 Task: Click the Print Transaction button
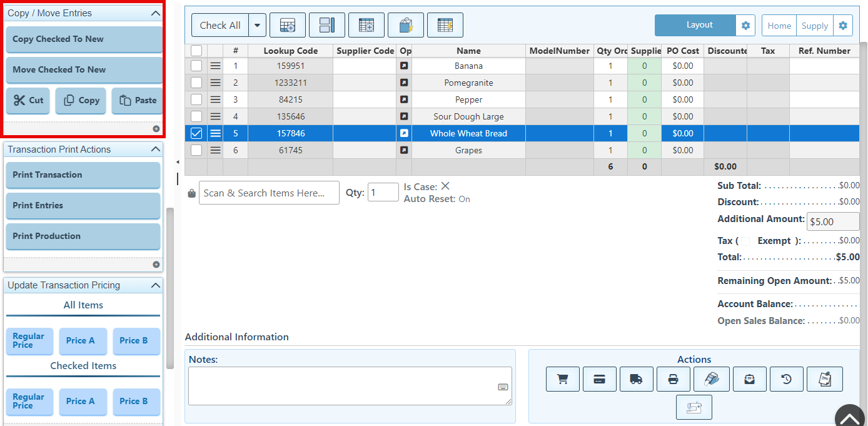83,175
